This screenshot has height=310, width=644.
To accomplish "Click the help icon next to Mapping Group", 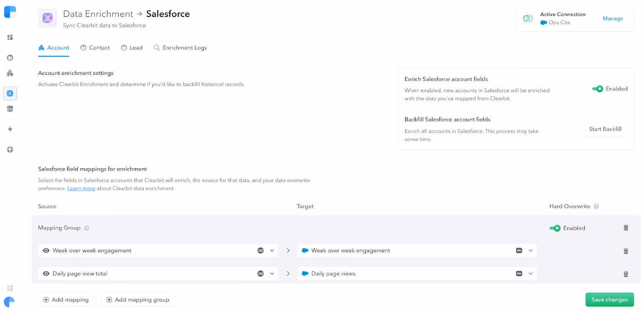I will [87, 228].
